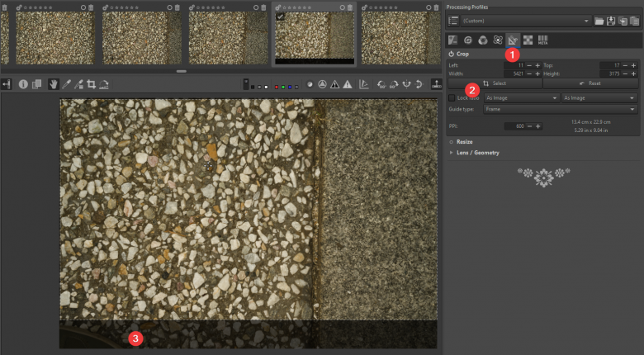The height and width of the screenshot is (355, 644).
Task: Open the second As Image orientation dropdown
Action: [x=599, y=98]
